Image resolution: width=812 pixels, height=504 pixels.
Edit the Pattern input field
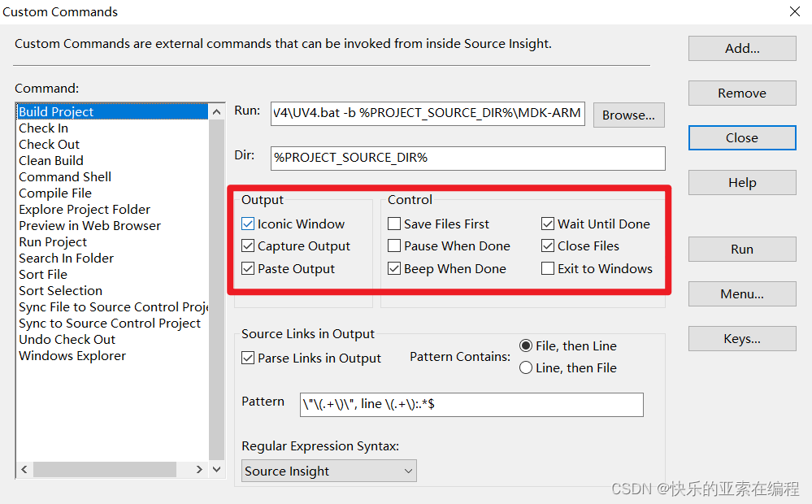[471, 404]
